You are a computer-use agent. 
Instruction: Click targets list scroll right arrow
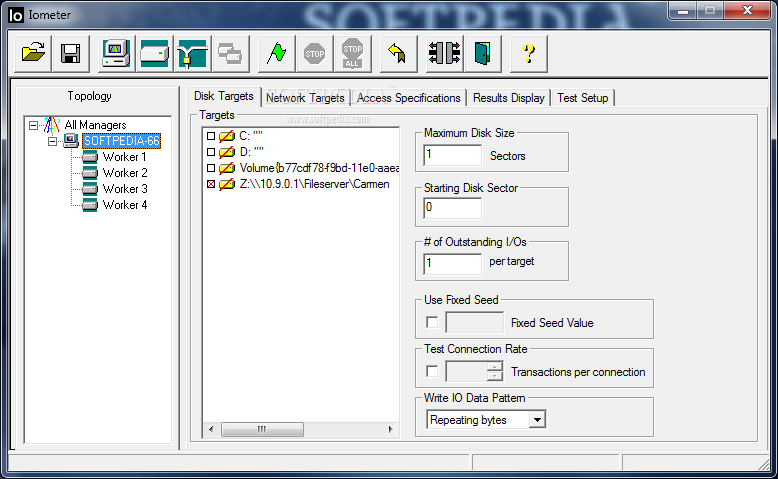pos(390,429)
